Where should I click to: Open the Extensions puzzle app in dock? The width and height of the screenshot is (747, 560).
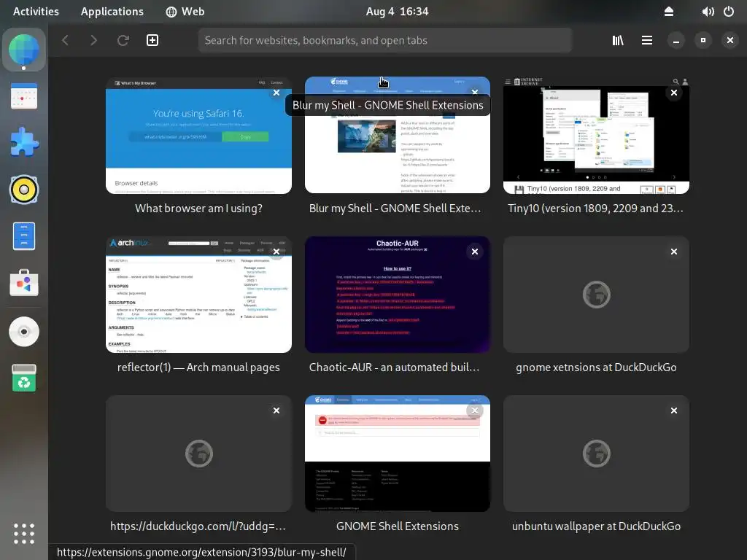24,142
